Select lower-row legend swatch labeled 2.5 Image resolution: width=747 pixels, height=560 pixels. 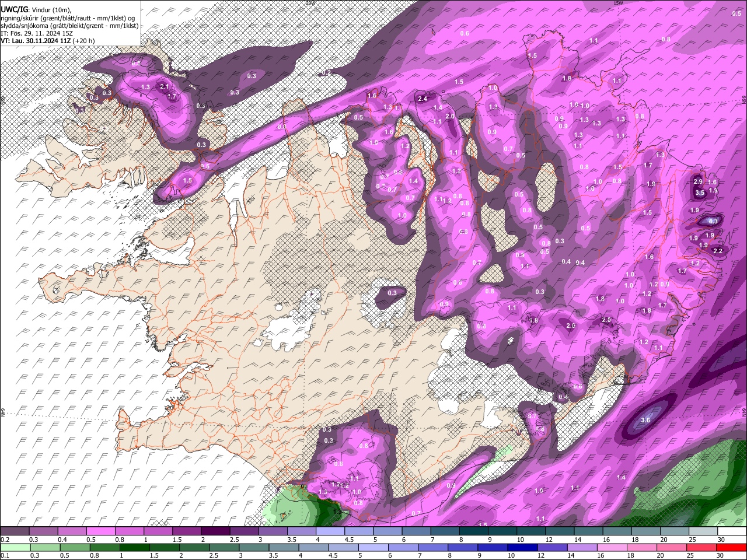(224, 547)
